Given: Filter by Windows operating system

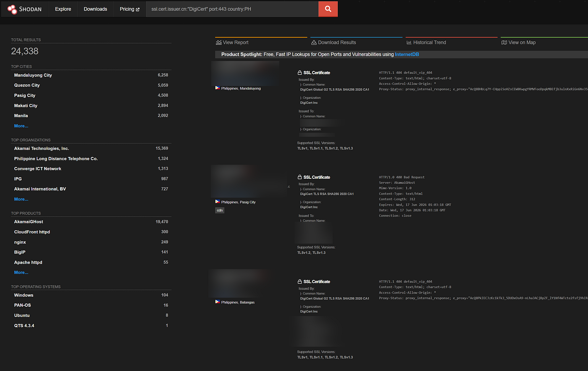Looking at the screenshot, I should click(24, 295).
